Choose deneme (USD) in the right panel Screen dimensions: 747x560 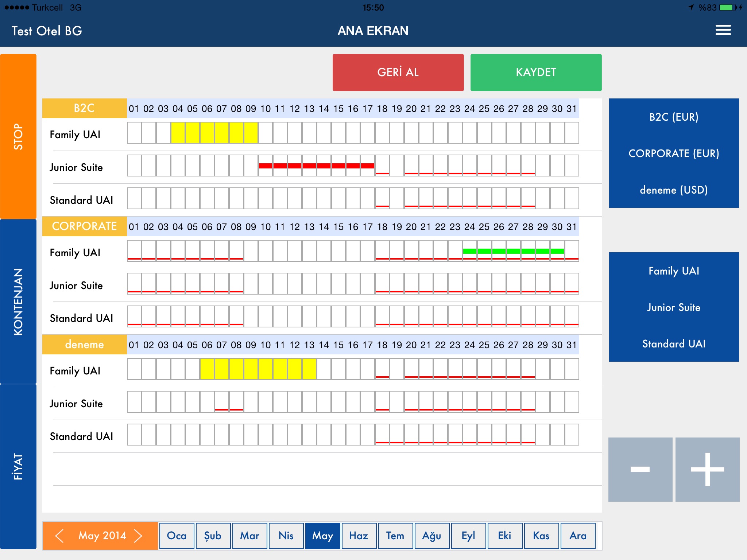click(x=674, y=190)
